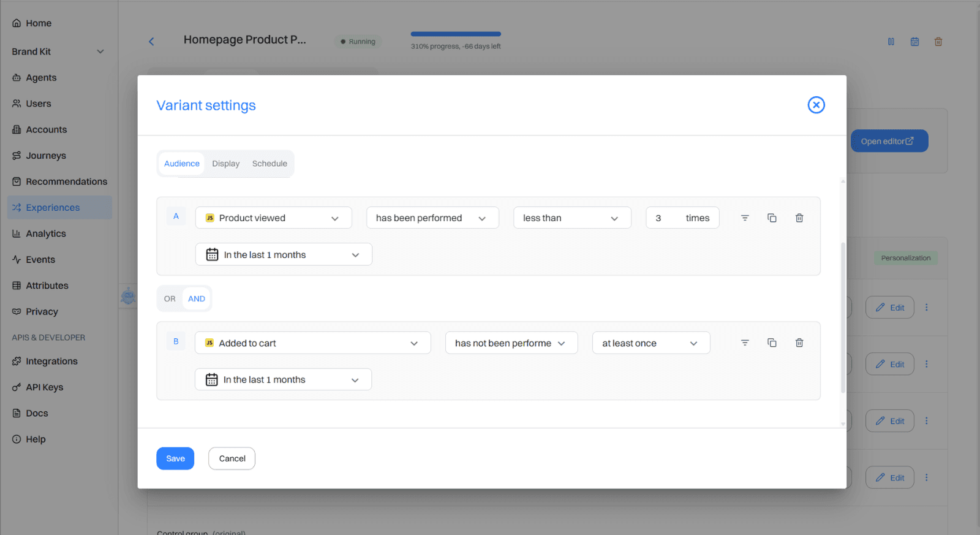Click calendar icon in condition A date range
Screen dimensions: 980x535
[212, 255]
